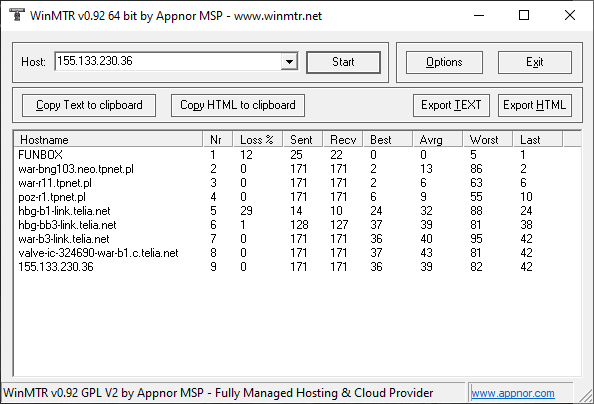Image resolution: width=594 pixels, height=404 pixels.
Task: Open the Host dropdown arrow
Action: click(289, 61)
